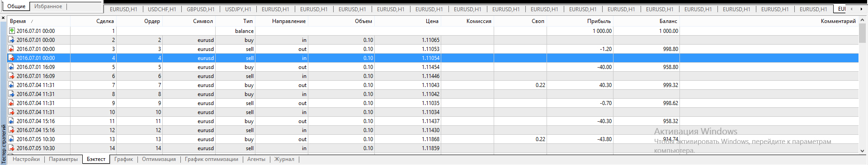
Task: Open the Агенты tab
Action: [256, 159]
